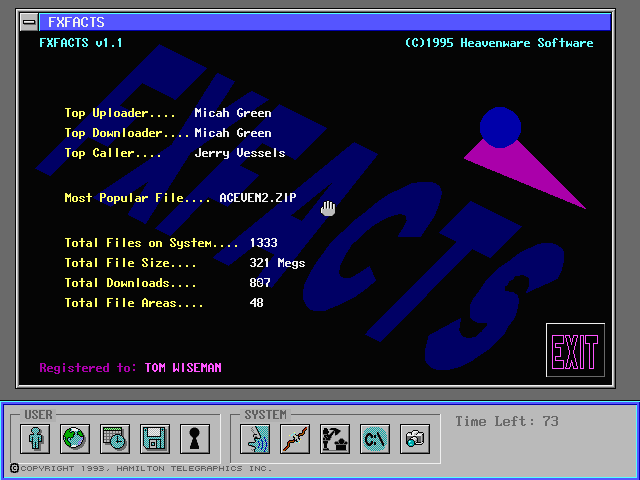This screenshot has height=480, width=640.
Task: Click the top uploader name Micah Green
Action: (x=233, y=113)
